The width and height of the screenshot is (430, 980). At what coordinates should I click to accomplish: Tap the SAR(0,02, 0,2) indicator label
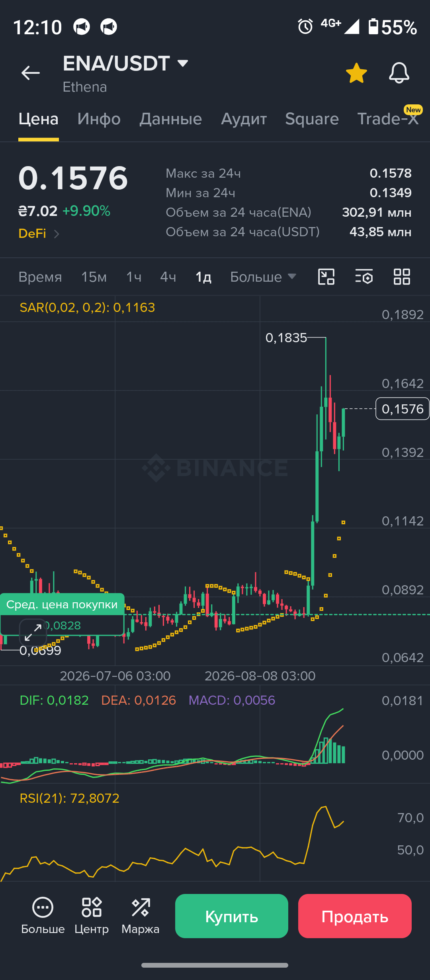tap(87, 308)
